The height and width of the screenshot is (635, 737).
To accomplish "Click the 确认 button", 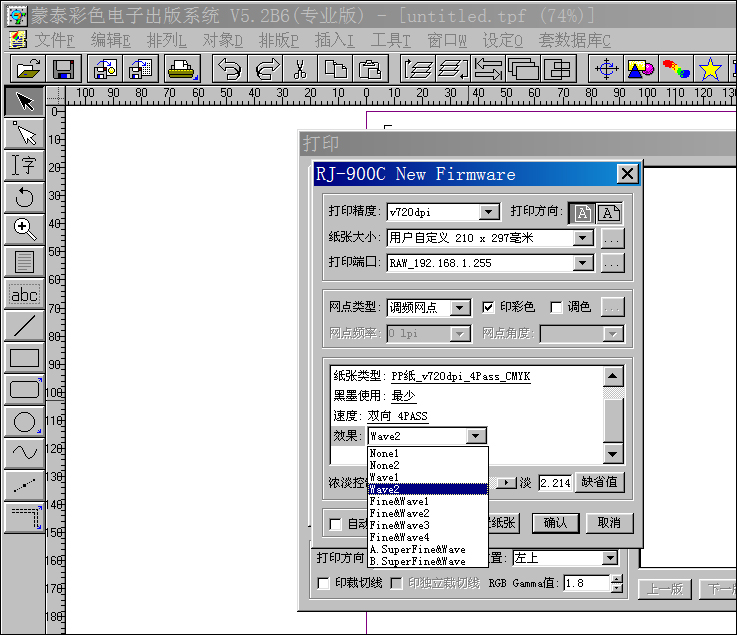I will click(x=556, y=523).
